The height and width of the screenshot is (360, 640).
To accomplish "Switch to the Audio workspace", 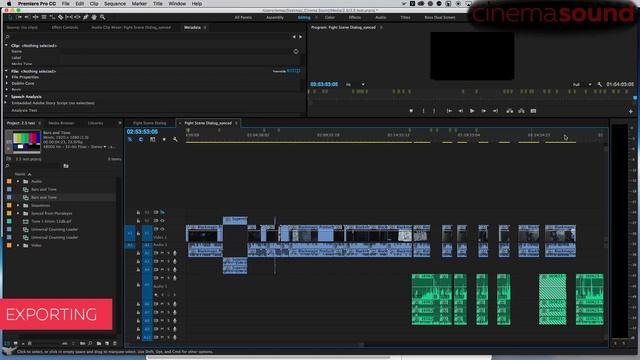I will click(380, 18).
